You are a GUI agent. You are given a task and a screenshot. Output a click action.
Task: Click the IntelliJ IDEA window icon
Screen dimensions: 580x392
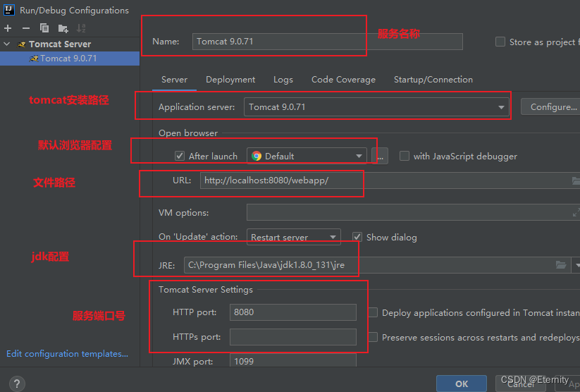point(9,10)
